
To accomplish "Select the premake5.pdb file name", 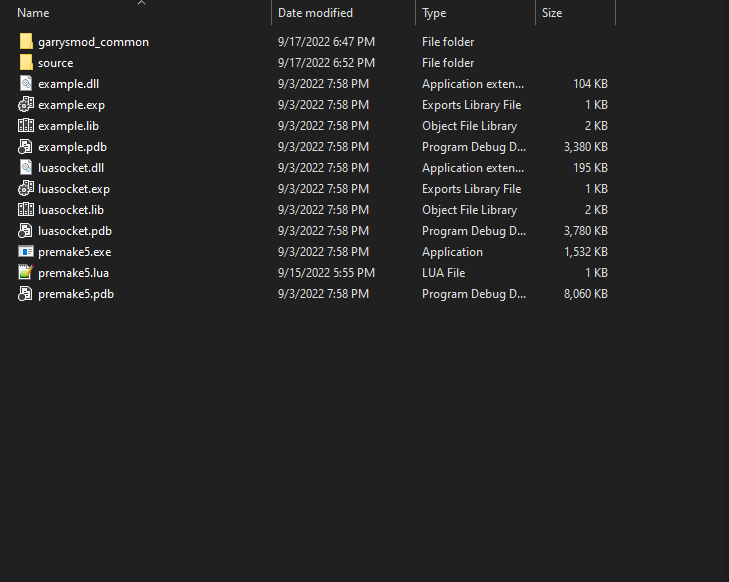I will point(76,294).
